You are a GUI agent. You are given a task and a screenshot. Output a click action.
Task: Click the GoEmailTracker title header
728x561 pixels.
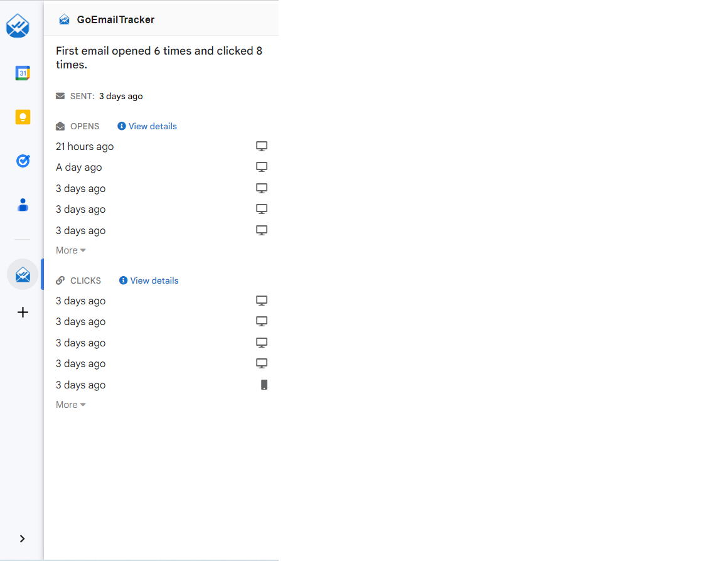[115, 19]
